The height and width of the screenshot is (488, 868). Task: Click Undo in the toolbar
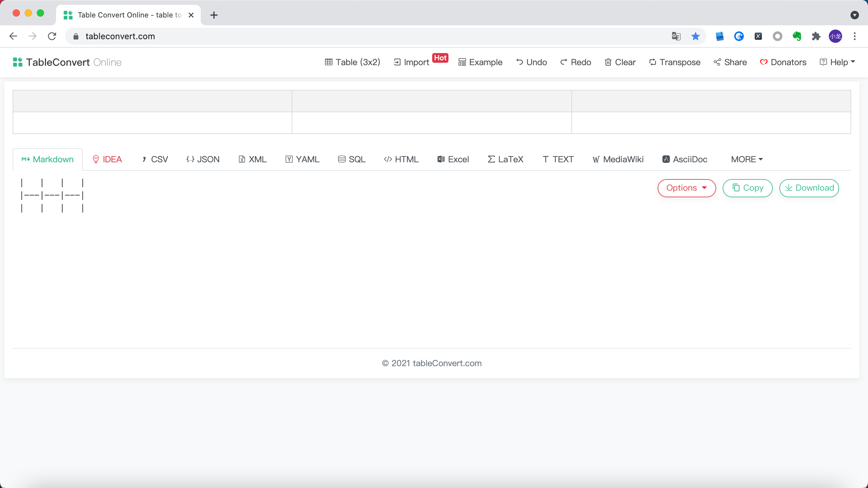(x=531, y=62)
